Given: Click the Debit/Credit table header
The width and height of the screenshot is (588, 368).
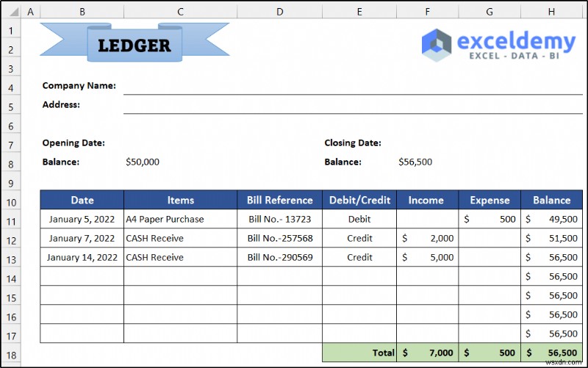Looking at the screenshot, I should click(x=359, y=200).
